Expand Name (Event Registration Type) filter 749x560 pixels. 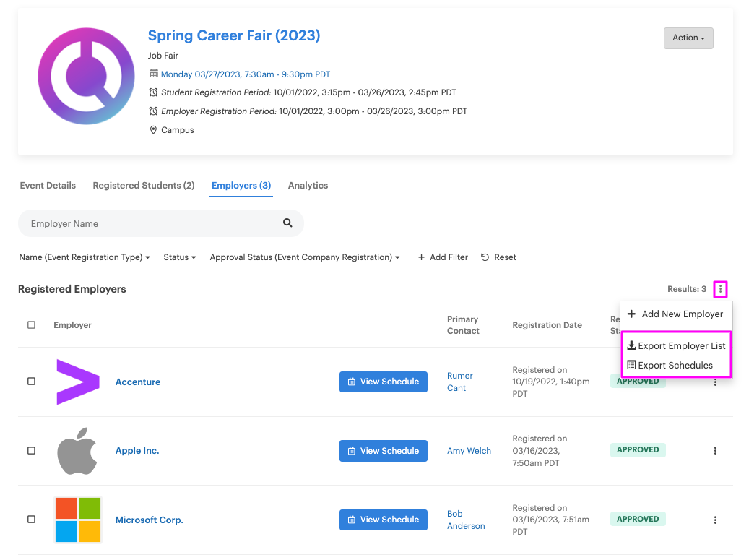85,257
